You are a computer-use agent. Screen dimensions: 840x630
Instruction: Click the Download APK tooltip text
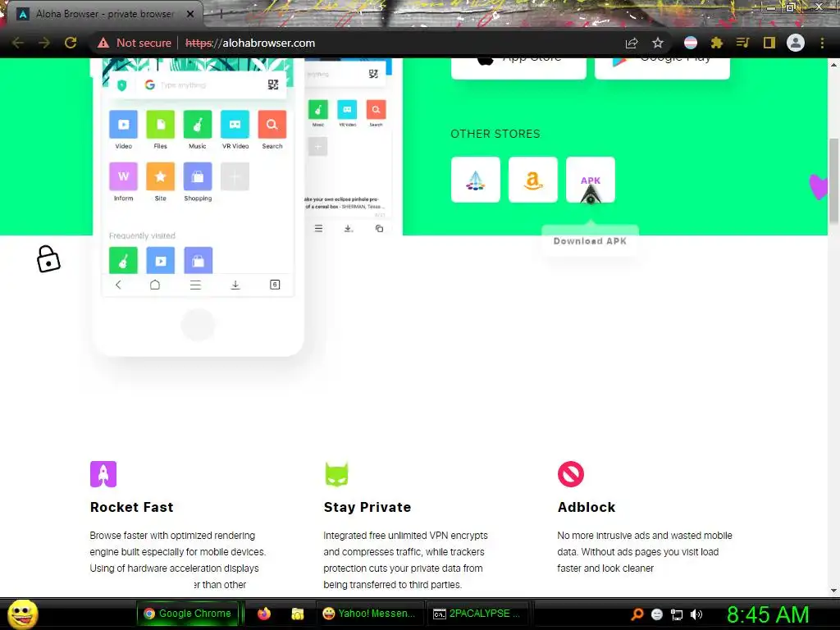coord(590,241)
